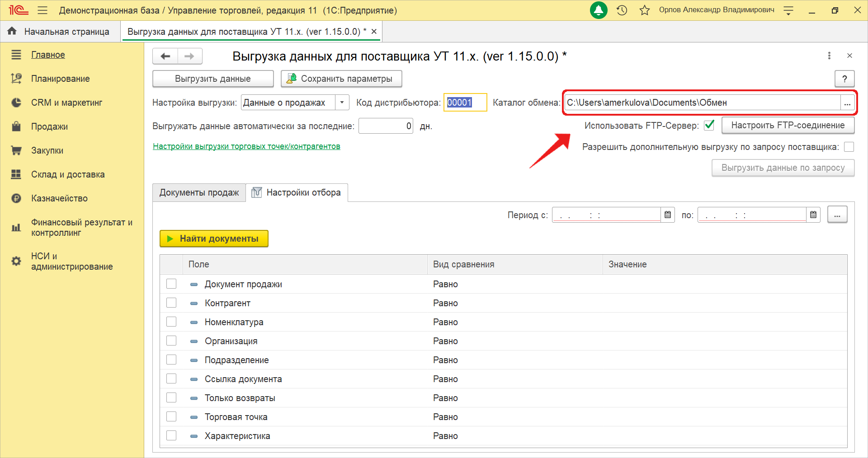Close the Выгрузка данных tab

click(374, 32)
